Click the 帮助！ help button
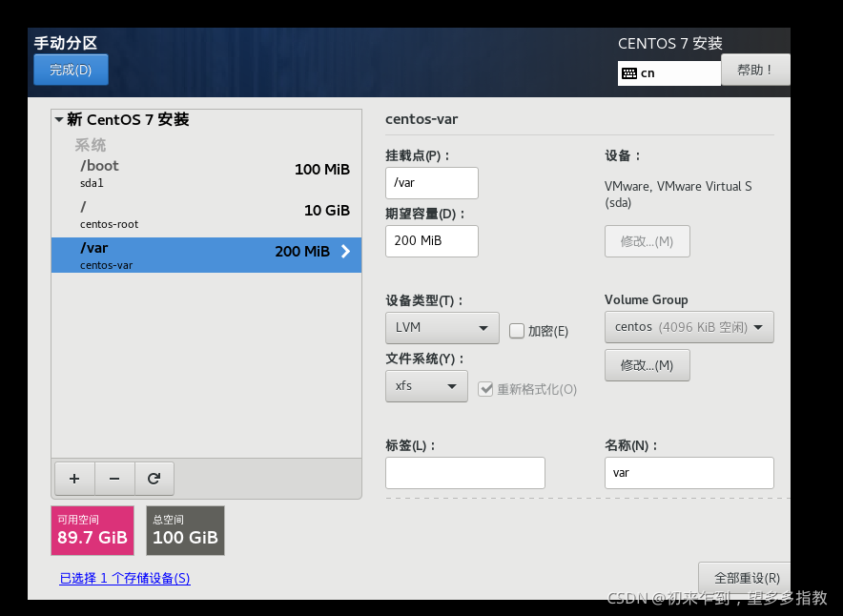 [x=755, y=70]
